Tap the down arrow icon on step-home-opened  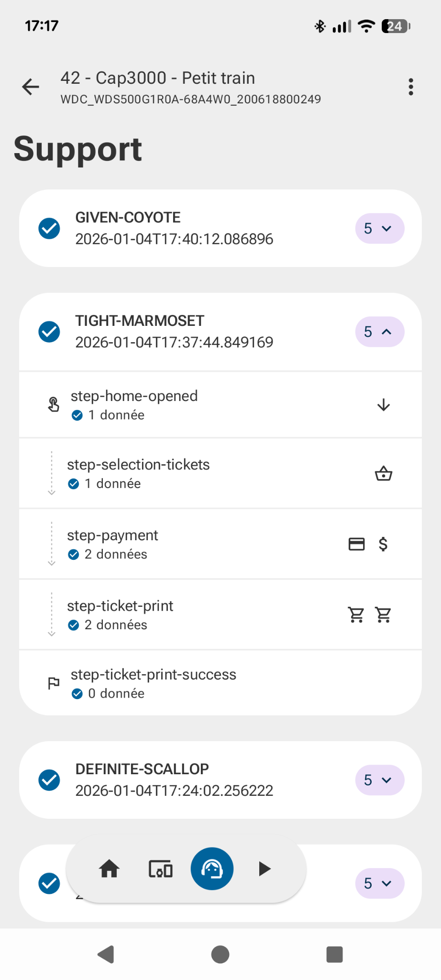click(x=383, y=405)
